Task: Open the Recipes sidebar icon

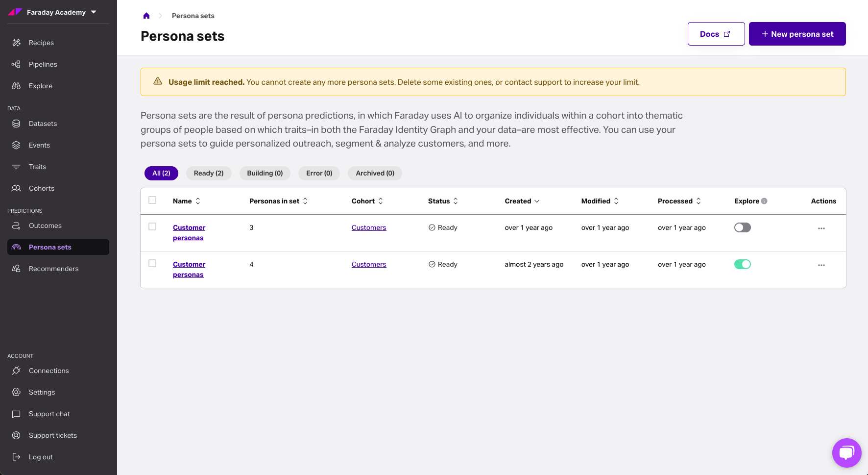Action: [x=16, y=43]
